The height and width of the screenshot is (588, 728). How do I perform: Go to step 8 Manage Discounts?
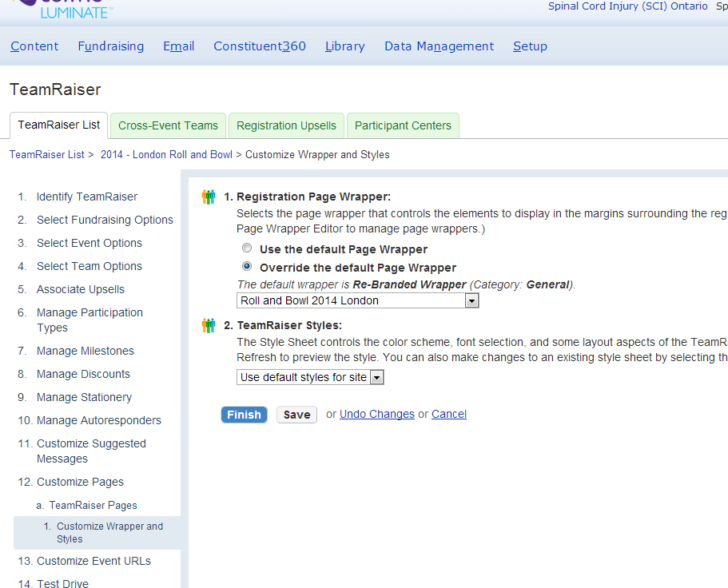83,374
